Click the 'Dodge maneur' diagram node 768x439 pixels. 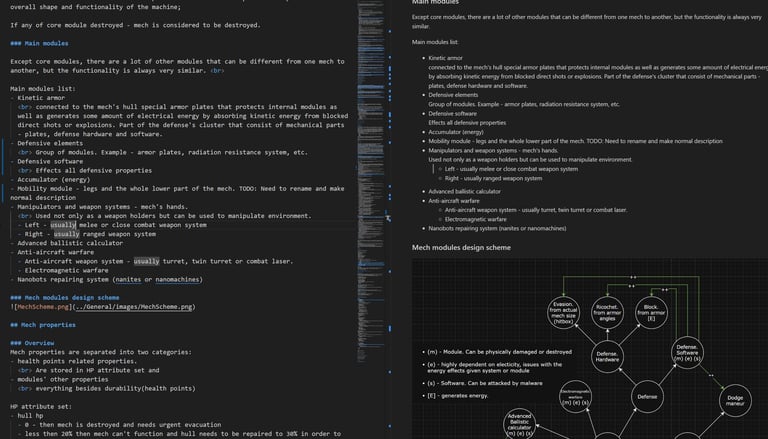pos(735,401)
